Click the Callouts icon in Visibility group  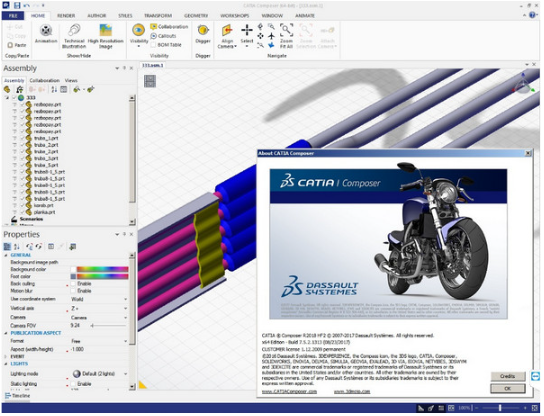(x=154, y=36)
